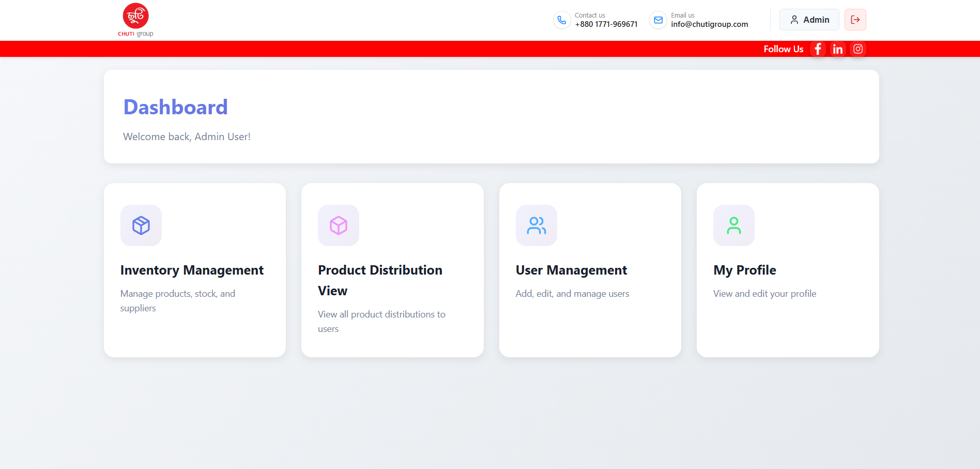This screenshot has width=980, height=469.
Task: Open My Profile card title
Action: point(745,270)
